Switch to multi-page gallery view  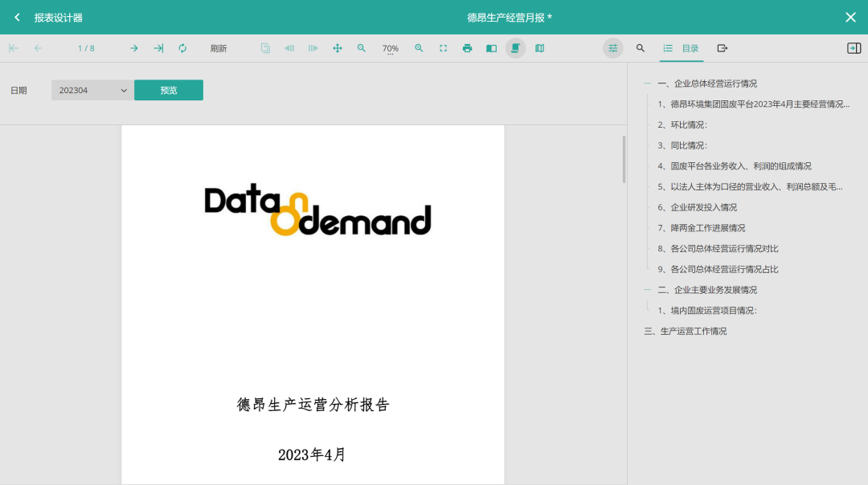click(540, 49)
